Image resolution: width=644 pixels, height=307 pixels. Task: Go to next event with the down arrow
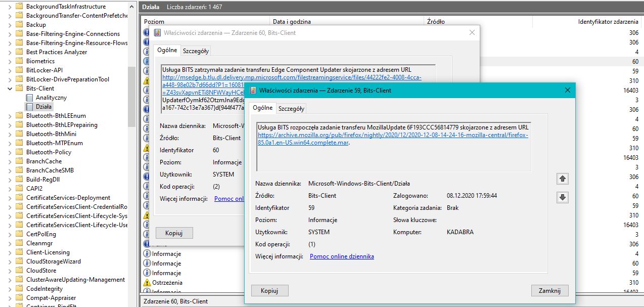[x=562, y=198]
